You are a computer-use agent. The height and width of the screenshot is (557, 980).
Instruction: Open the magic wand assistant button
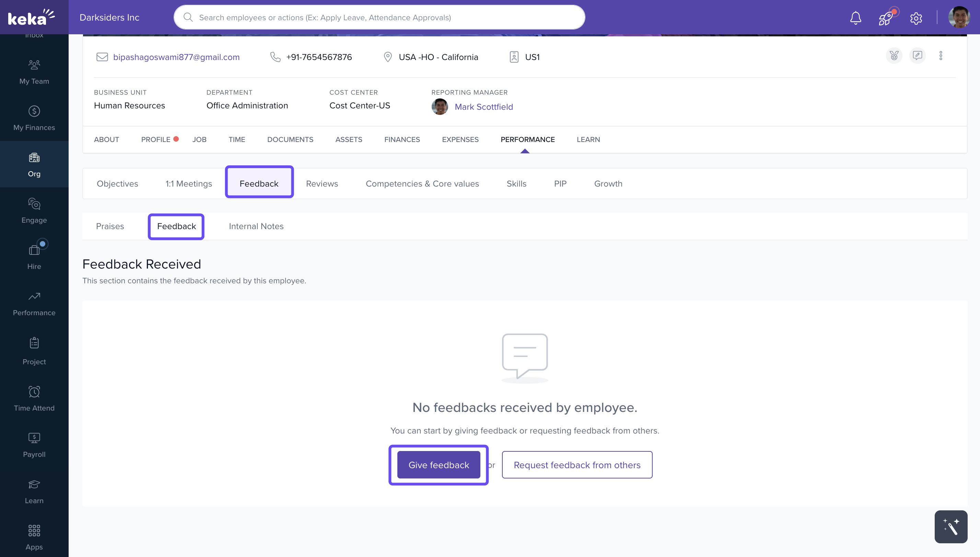coord(950,526)
